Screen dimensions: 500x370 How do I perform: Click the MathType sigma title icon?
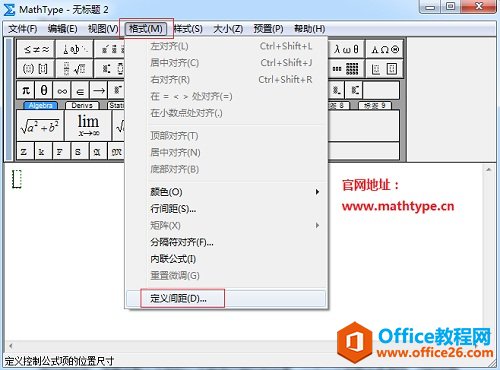[x=9, y=9]
